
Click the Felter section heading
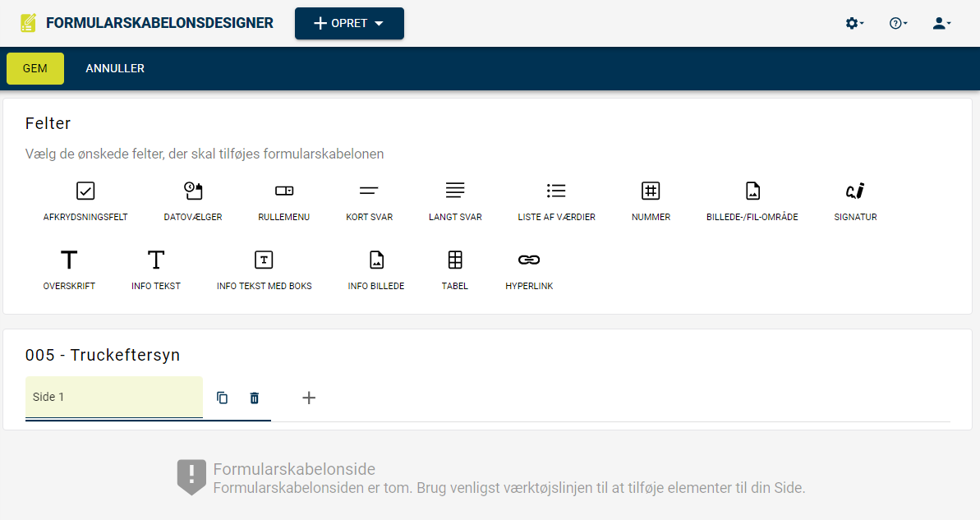pyautogui.click(x=48, y=124)
